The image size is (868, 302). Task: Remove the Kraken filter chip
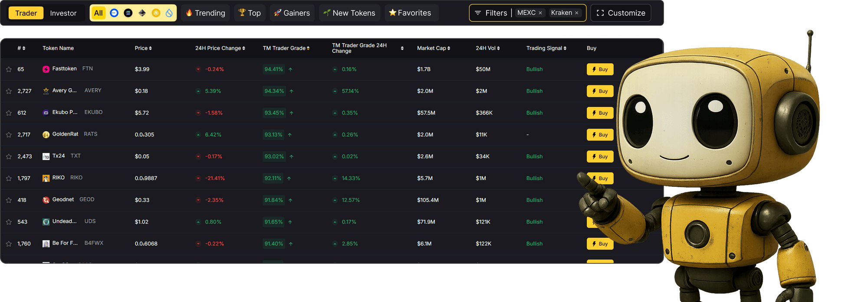pos(576,13)
